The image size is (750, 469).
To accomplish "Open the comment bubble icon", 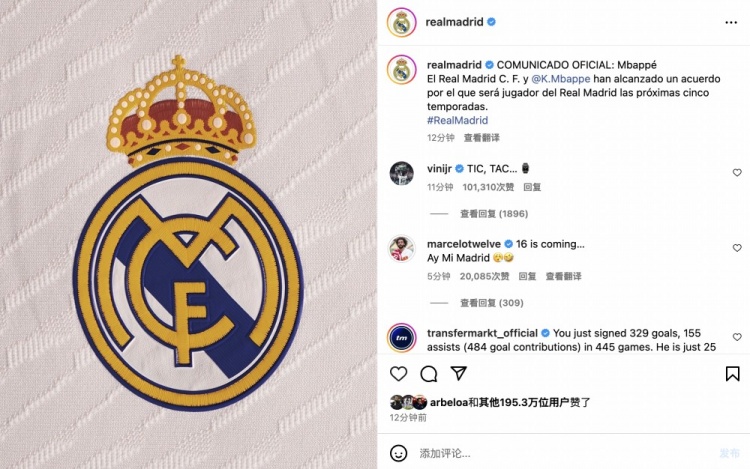I will (x=429, y=373).
